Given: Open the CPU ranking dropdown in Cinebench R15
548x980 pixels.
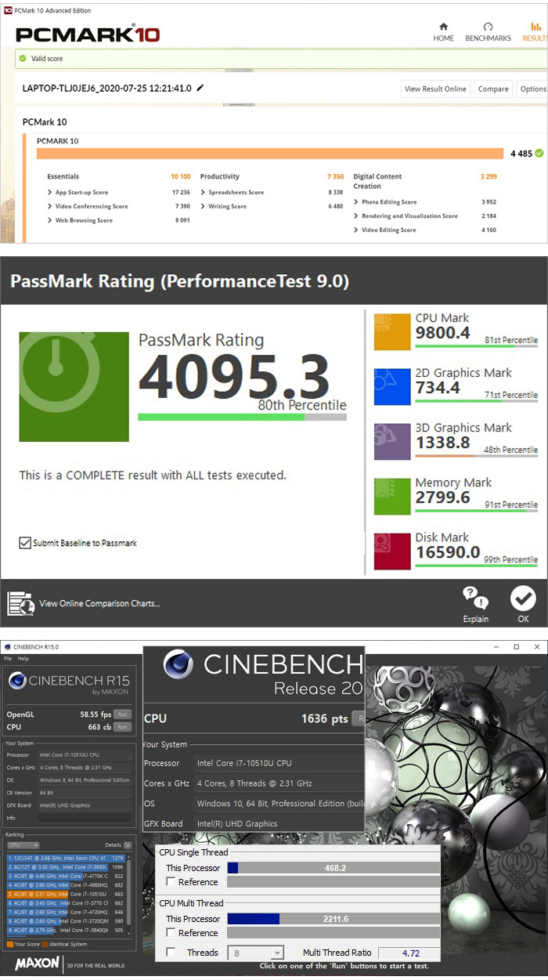Looking at the screenshot, I should 23,845.
